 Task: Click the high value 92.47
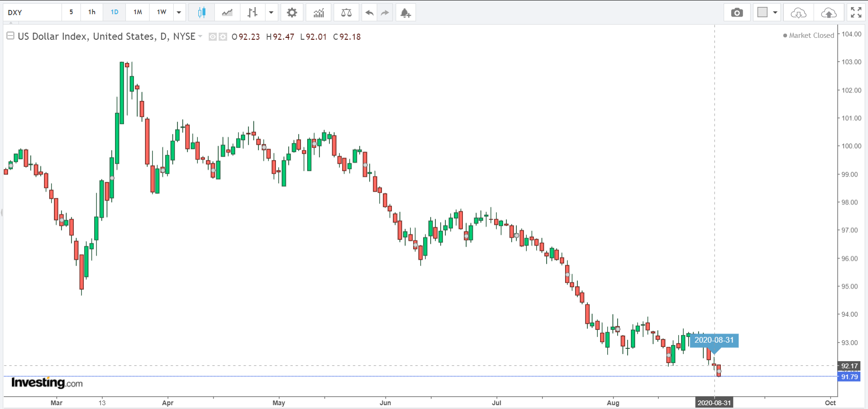[283, 37]
